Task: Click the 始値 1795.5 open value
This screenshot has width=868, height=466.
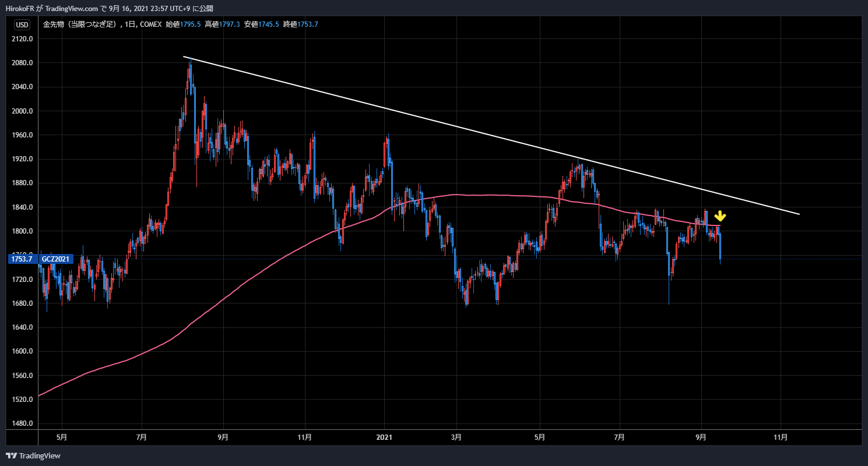Action: (184, 24)
